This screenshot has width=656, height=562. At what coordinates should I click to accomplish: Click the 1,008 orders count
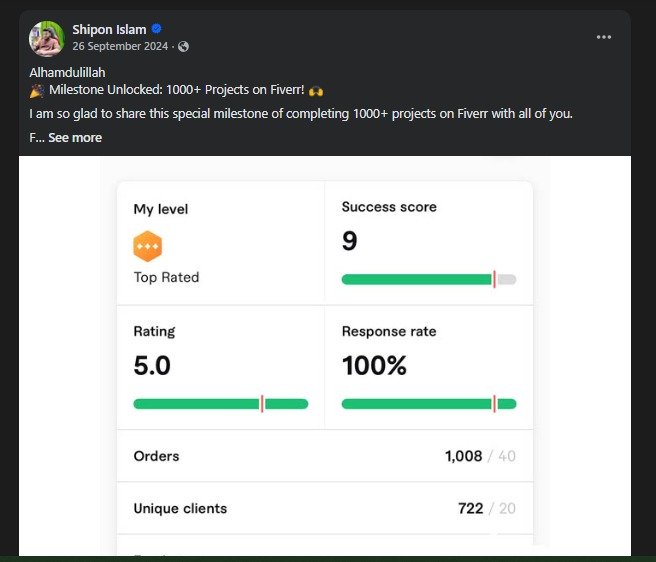pyautogui.click(x=463, y=456)
